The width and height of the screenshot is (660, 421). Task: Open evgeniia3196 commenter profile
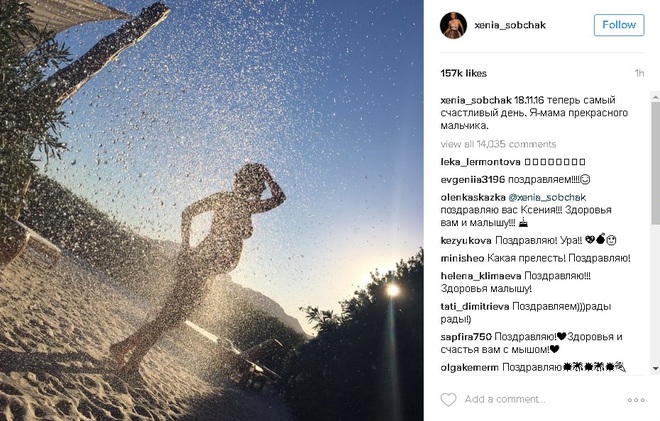click(x=472, y=179)
